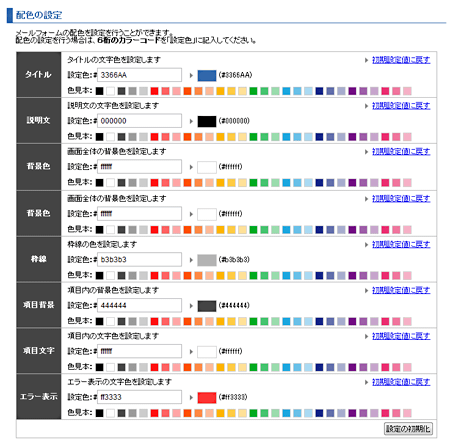Screen dimensions: 450x448
Task: Pick the purple swatch in エラー表示 row
Action: click(x=352, y=413)
